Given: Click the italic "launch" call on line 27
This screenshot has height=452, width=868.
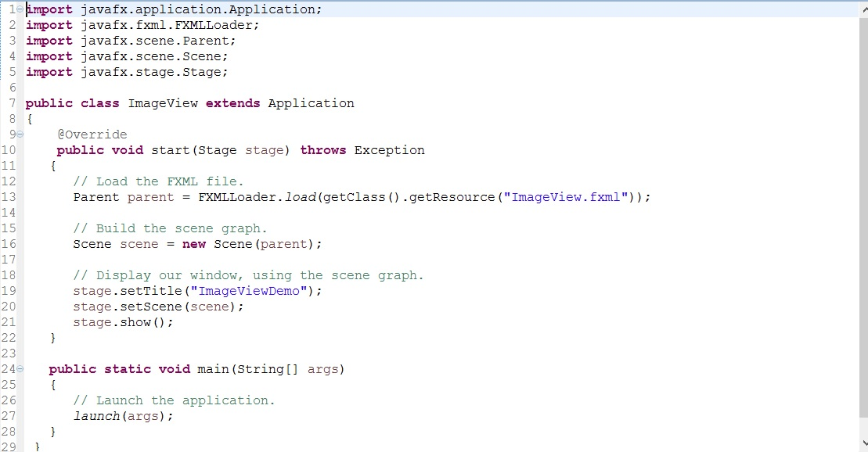Looking at the screenshot, I should tap(97, 416).
